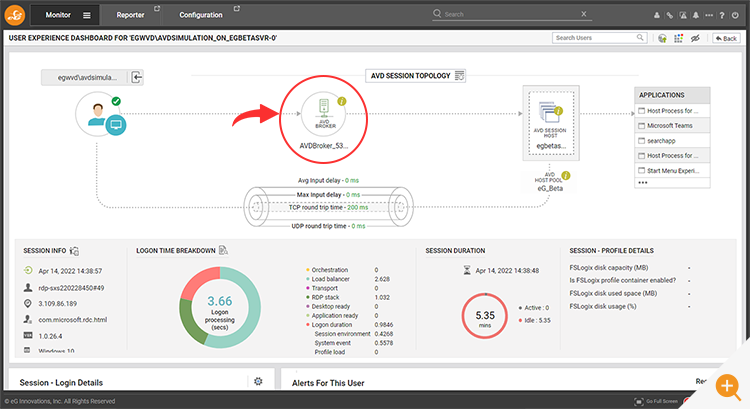Click the power logout icon
750x409 pixels.
click(x=735, y=15)
